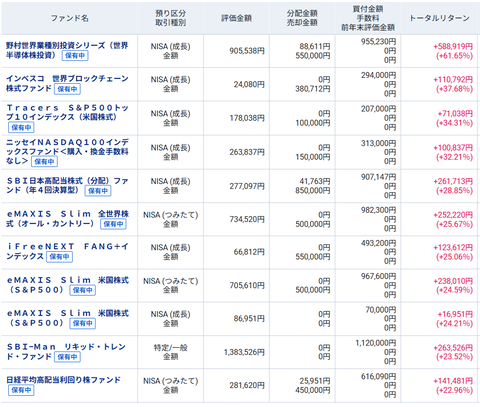Click 保有中 badge for ニッセイNASDAQ100
The height and width of the screenshot is (407, 480).
click(44, 162)
